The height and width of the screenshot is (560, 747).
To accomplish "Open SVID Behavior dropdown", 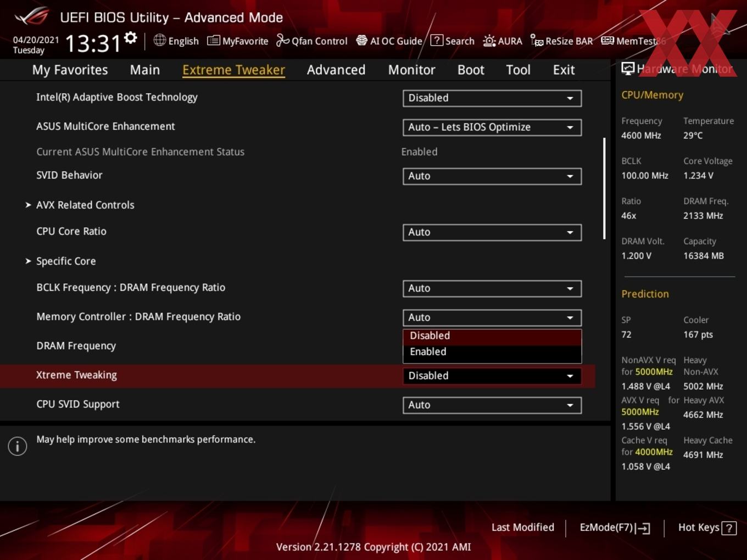I will coord(492,176).
